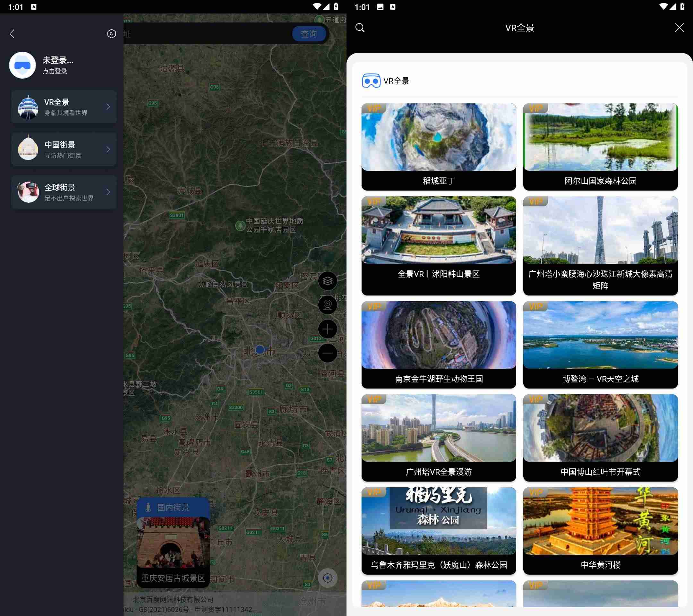This screenshot has width=693, height=616.
Task: Click the 点击登录 text under the username
Action: pyautogui.click(x=55, y=71)
